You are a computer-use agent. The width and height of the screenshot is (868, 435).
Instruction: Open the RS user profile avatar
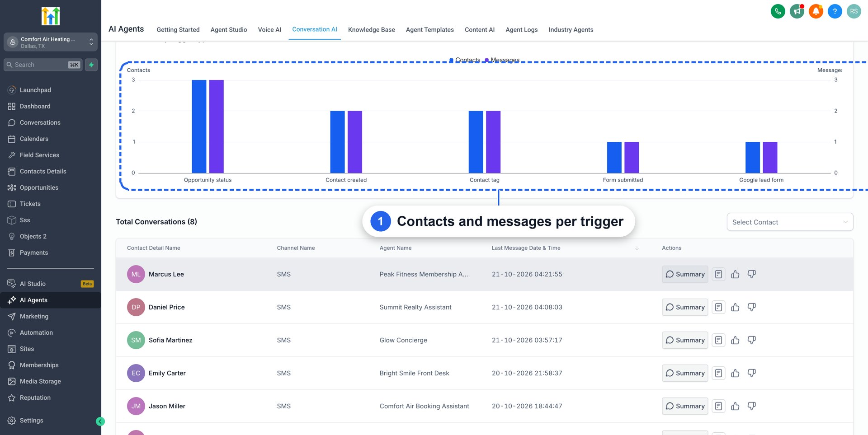click(854, 11)
